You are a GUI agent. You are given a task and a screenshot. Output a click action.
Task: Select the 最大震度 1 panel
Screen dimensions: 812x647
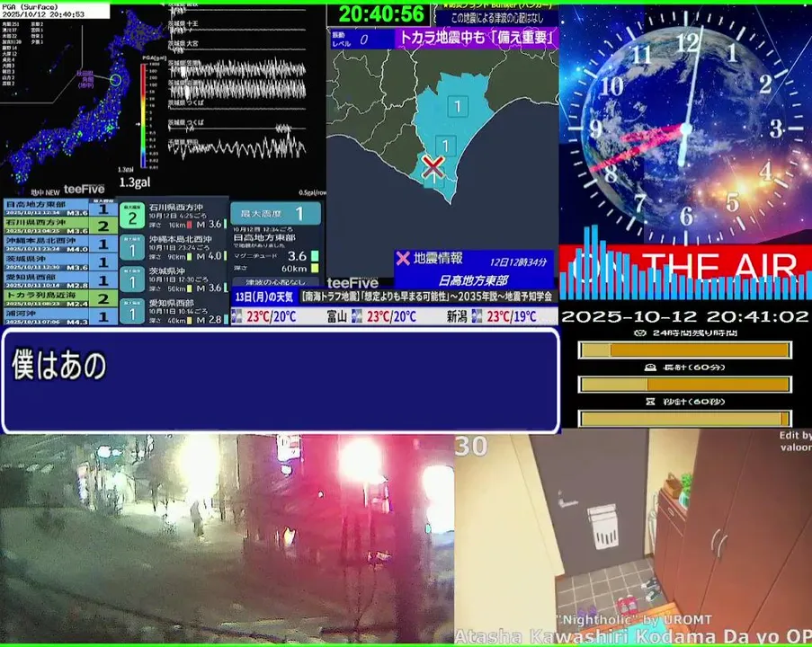pos(275,213)
